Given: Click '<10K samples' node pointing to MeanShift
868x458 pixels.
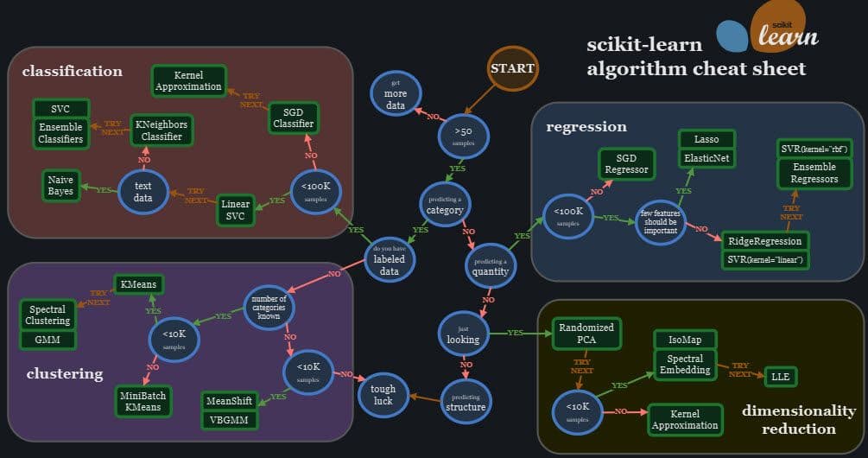Looking at the screenshot, I should 308,372.
